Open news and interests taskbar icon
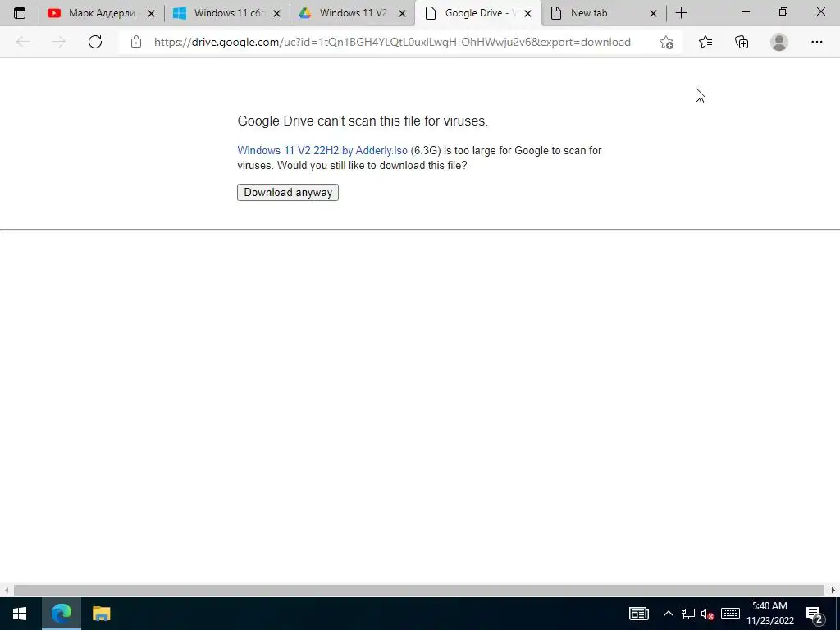This screenshot has width=840, height=630. tap(638, 614)
